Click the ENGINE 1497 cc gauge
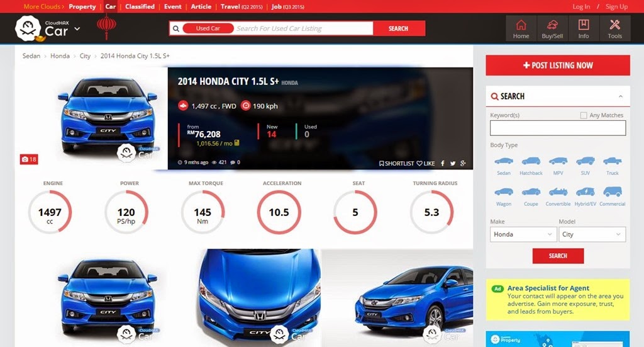The width and height of the screenshot is (644, 347). pyautogui.click(x=50, y=212)
